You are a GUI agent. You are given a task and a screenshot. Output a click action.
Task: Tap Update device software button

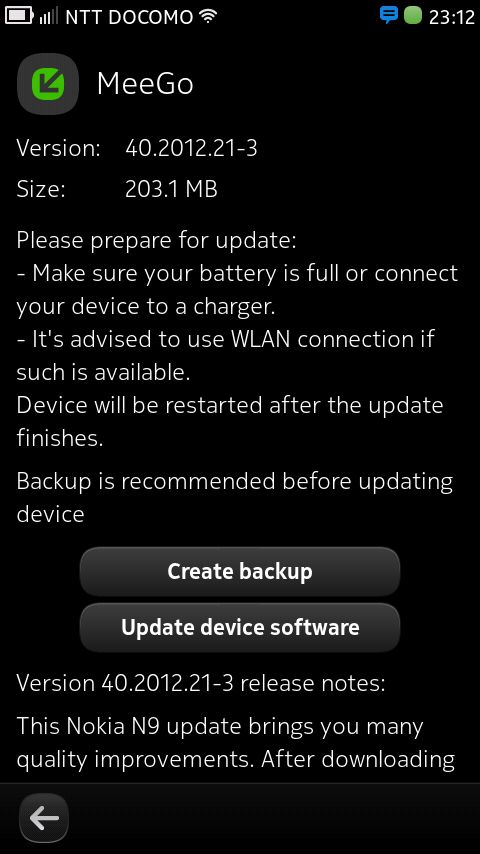(x=240, y=627)
